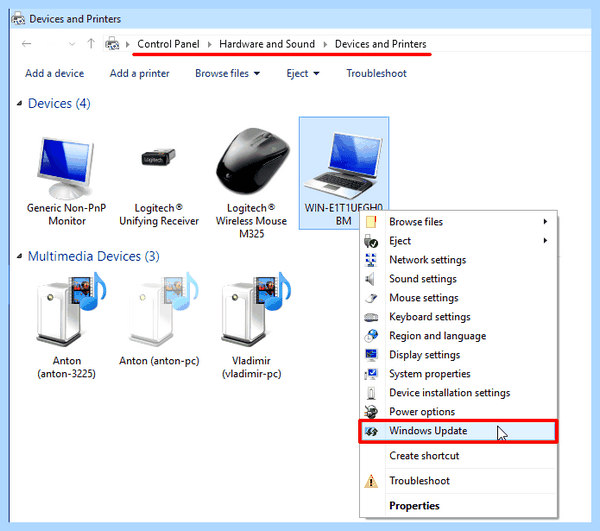Select the WIN-E1T1UFGH0BM laptop icon
The image size is (600, 531).
pyautogui.click(x=344, y=165)
